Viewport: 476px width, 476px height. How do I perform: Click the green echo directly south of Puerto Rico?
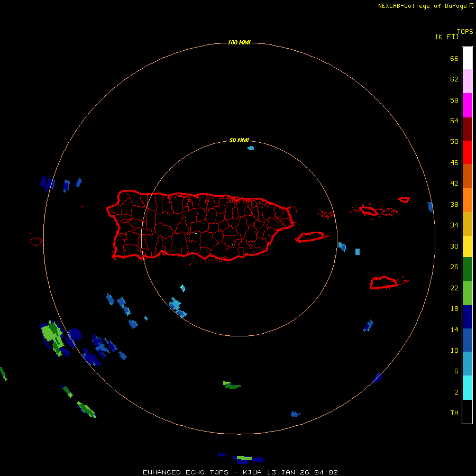pyautogui.click(x=232, y=385)
